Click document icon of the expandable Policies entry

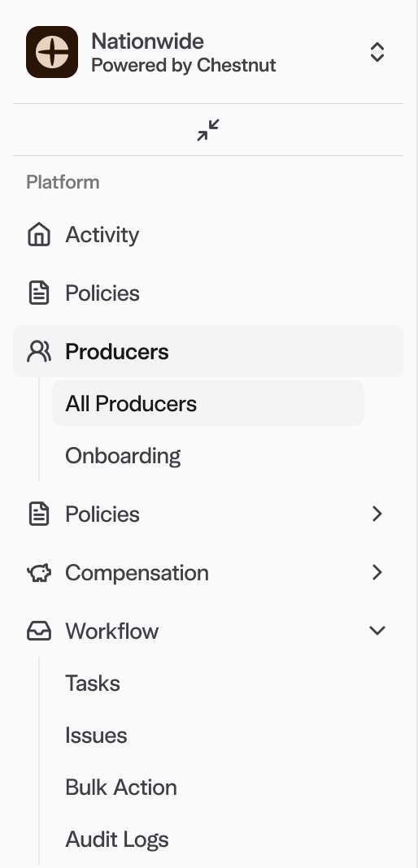click(x=39, y=514)
